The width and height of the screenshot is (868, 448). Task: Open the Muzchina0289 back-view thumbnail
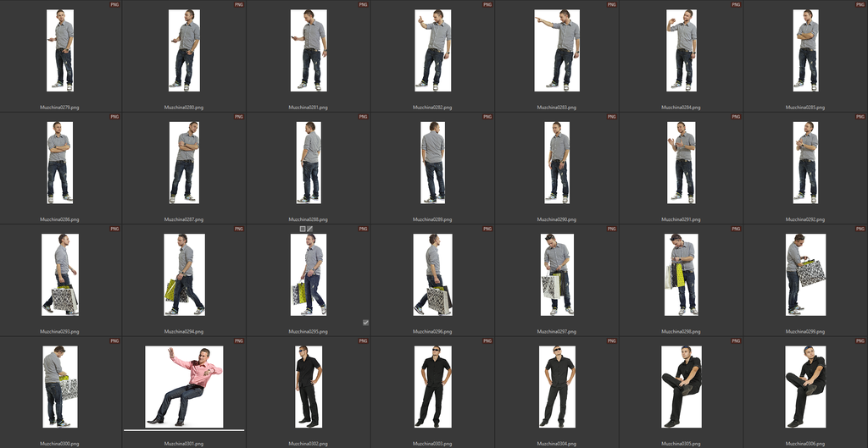coord(433,162)
